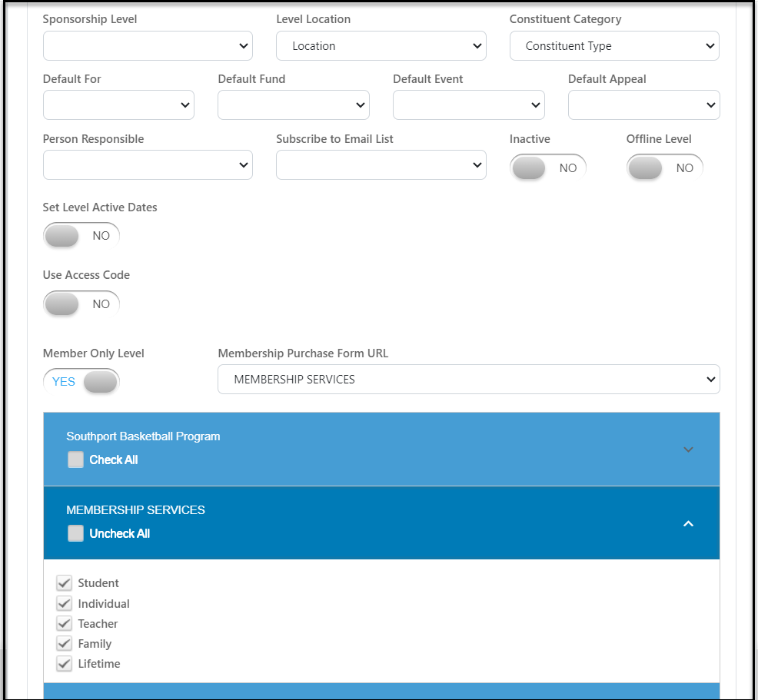This screenshot has height=700, width=758.
Task: Uncheck the Student checkbox
Action: point(65,583)
